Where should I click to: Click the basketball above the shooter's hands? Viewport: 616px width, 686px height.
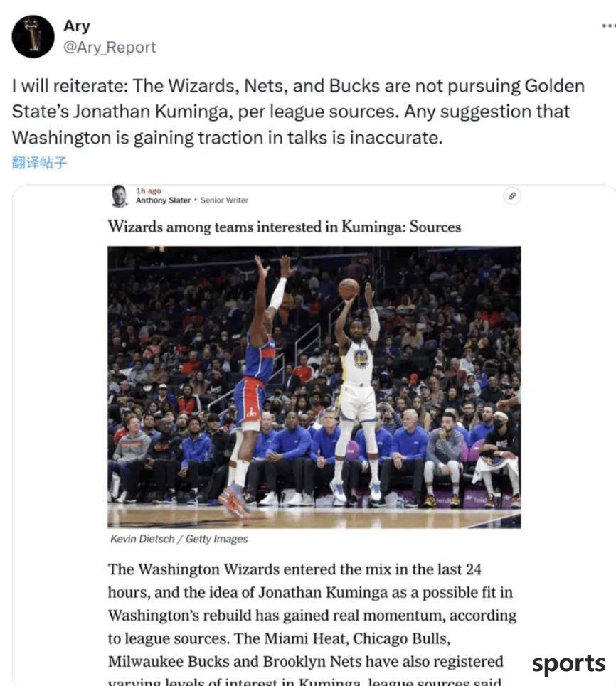(349, 289)
